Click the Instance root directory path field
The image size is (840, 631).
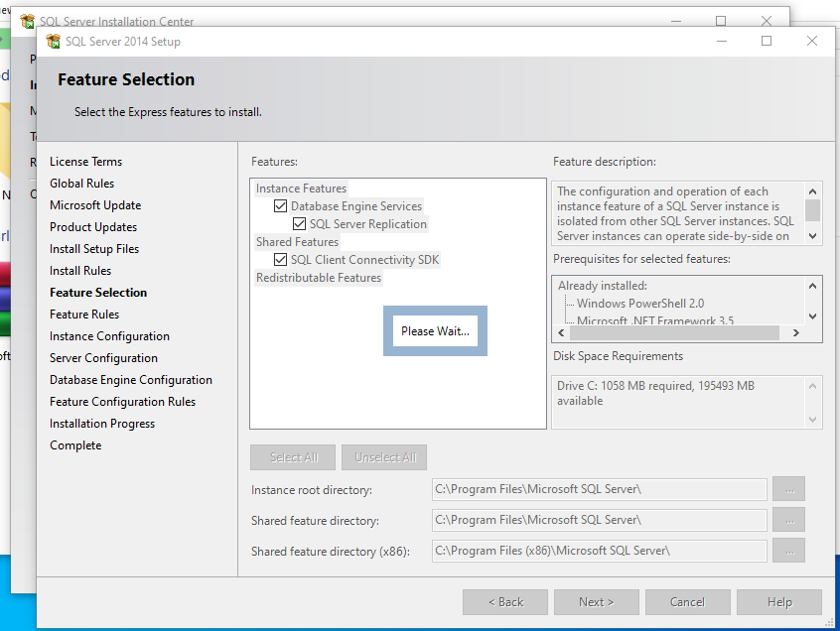(x=599, y=489)
